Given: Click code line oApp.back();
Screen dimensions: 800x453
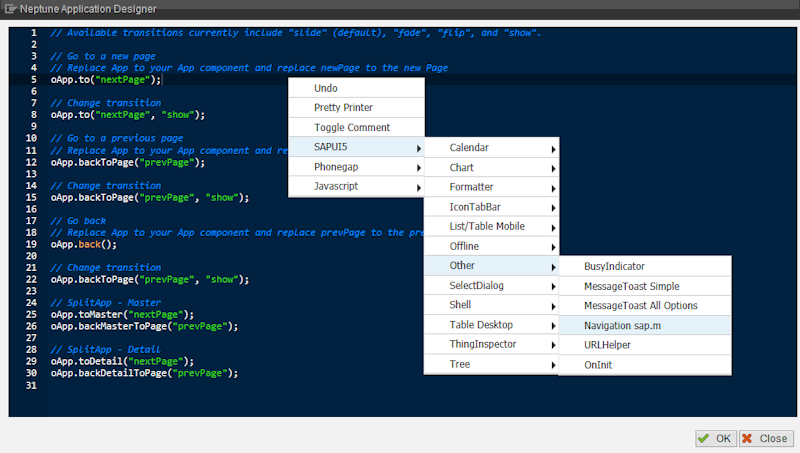Looking at the screenshot, I should click(84, 244).
